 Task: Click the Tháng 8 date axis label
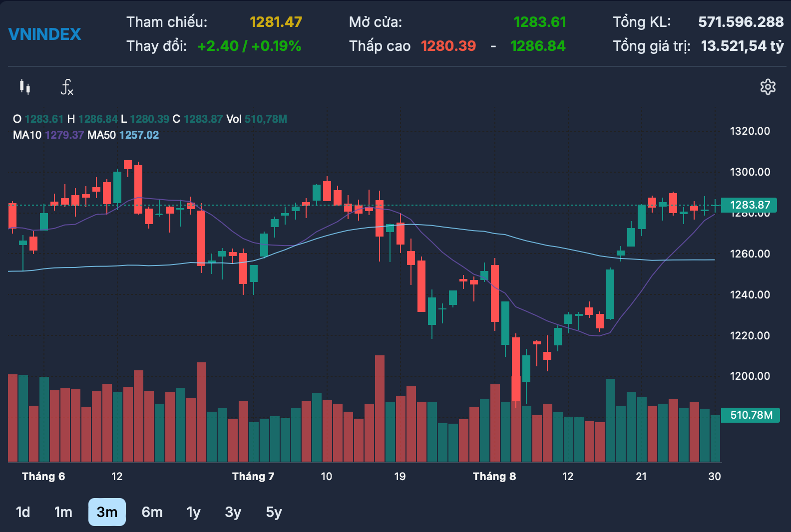click(x=494, y=476)
